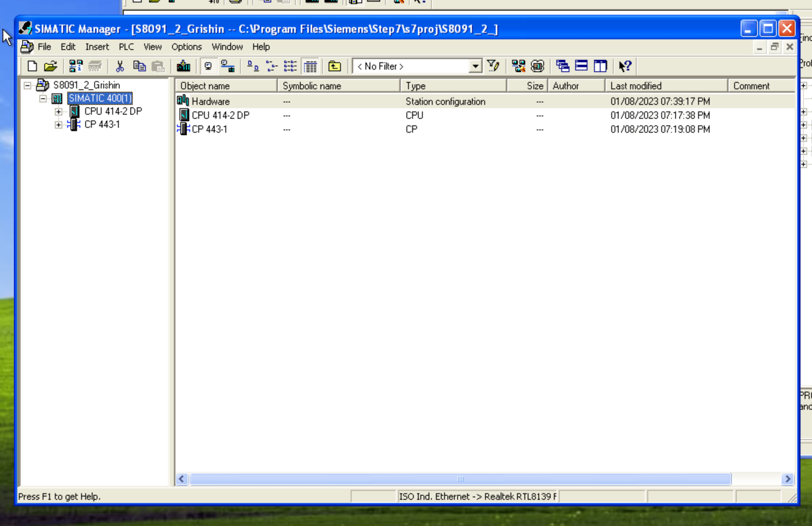Click the horizontal scrollbar thumb
The height and width of the screenshot is (526, 812).
(x=460, y=479)
